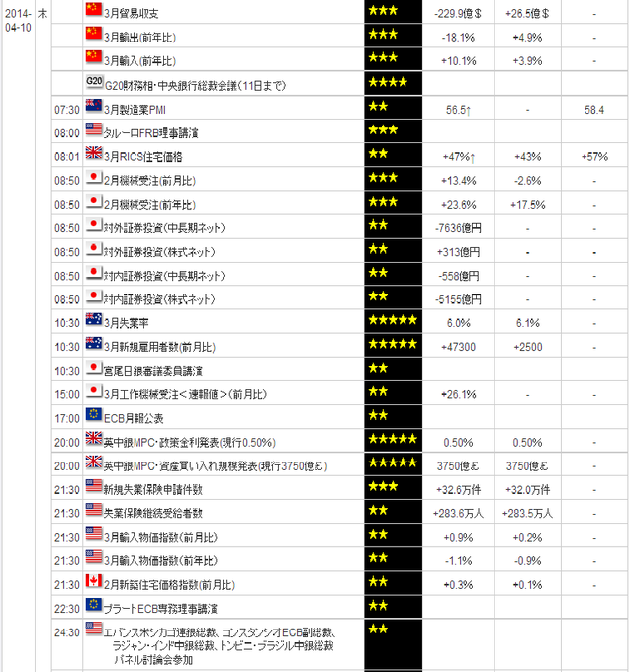630x672 pixels.
Task: Click New Zealand flag beside 3月製造業PMI
Action: click(x=94, y=106)
